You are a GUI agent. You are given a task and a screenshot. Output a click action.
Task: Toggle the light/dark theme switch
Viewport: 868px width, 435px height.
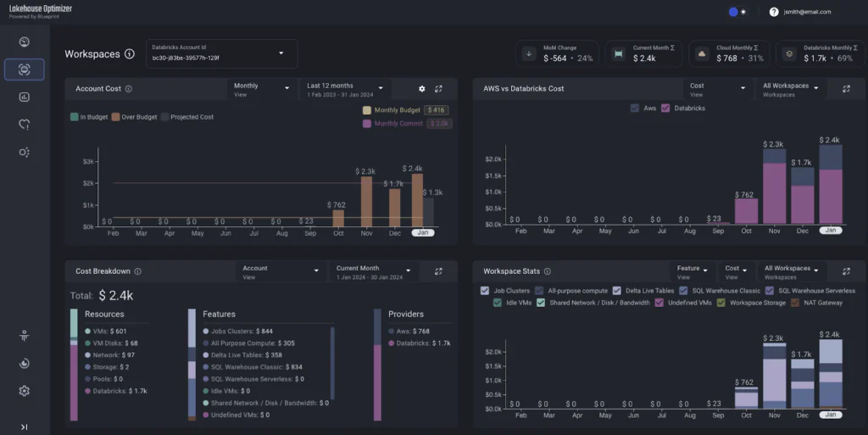click(737, 12)
